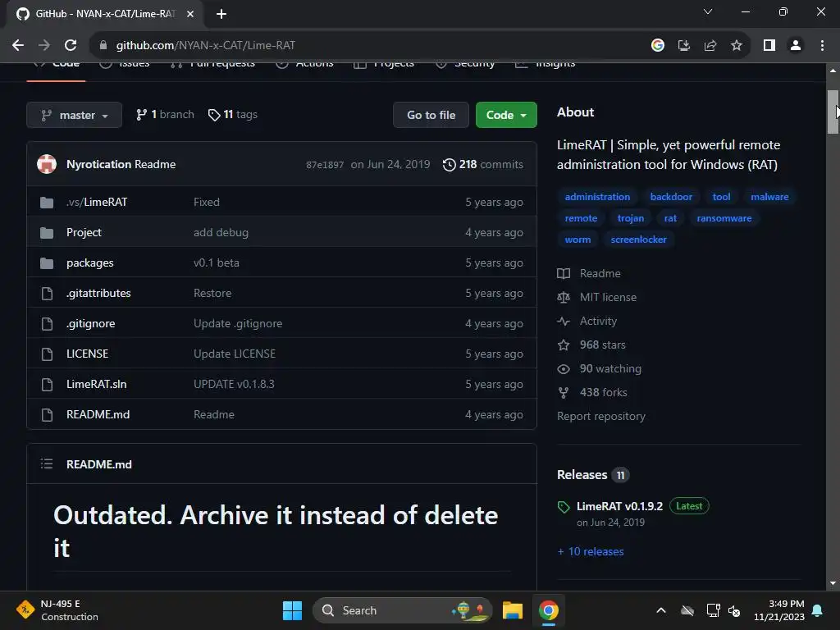Open the master branch dropdown
The image size is (840, 630).
pyautogui.click(x=75, y=115)
